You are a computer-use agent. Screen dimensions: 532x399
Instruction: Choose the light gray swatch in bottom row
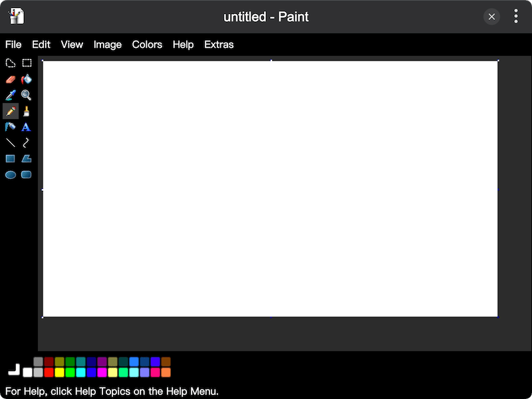point(39,372)
